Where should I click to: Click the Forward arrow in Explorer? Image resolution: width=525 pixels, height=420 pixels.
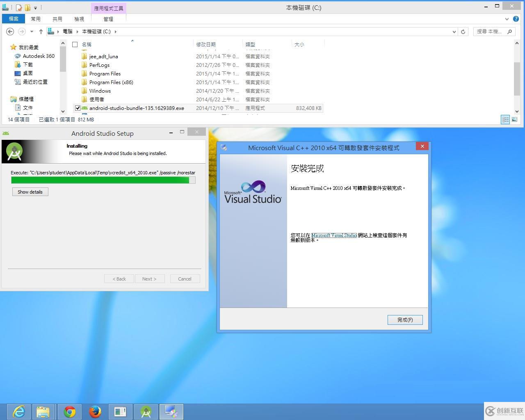point(22,32)
